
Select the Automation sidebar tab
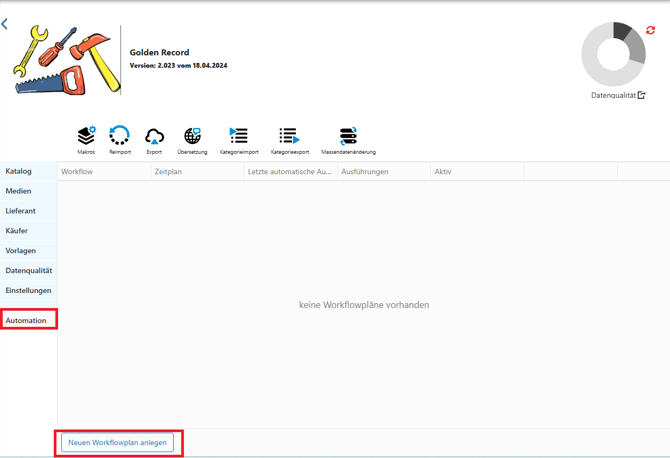click(x=27, y=320)
